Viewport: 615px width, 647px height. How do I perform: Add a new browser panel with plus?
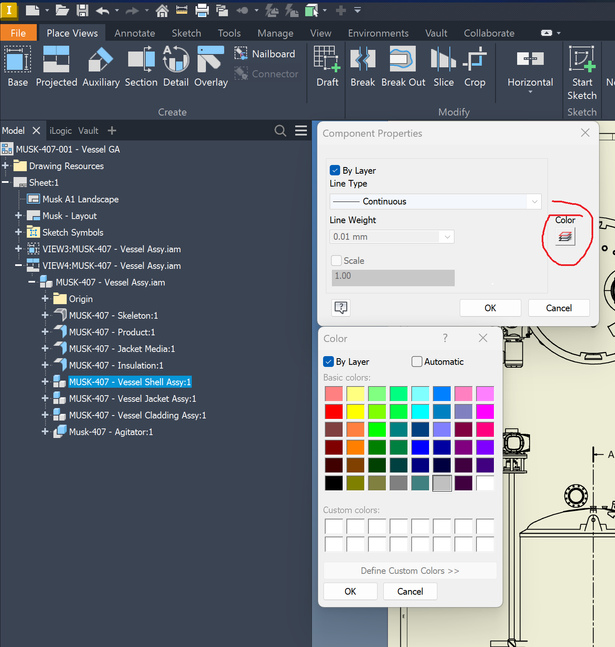(x=112, y=131)
